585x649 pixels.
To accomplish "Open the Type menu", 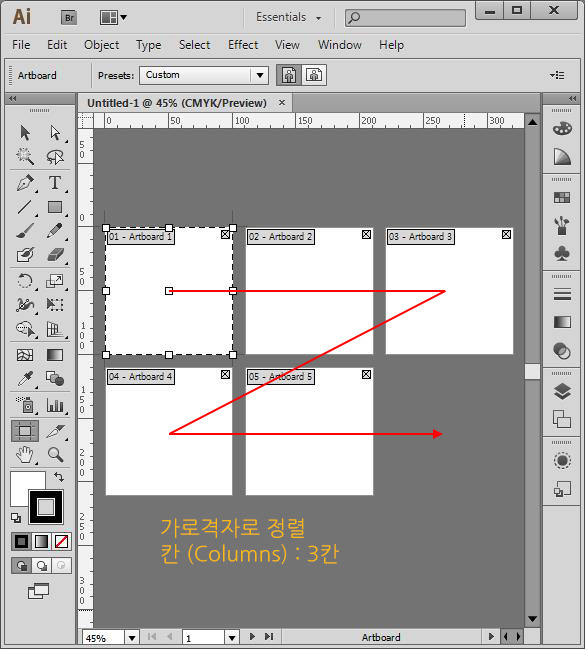I will pos(149,45).
